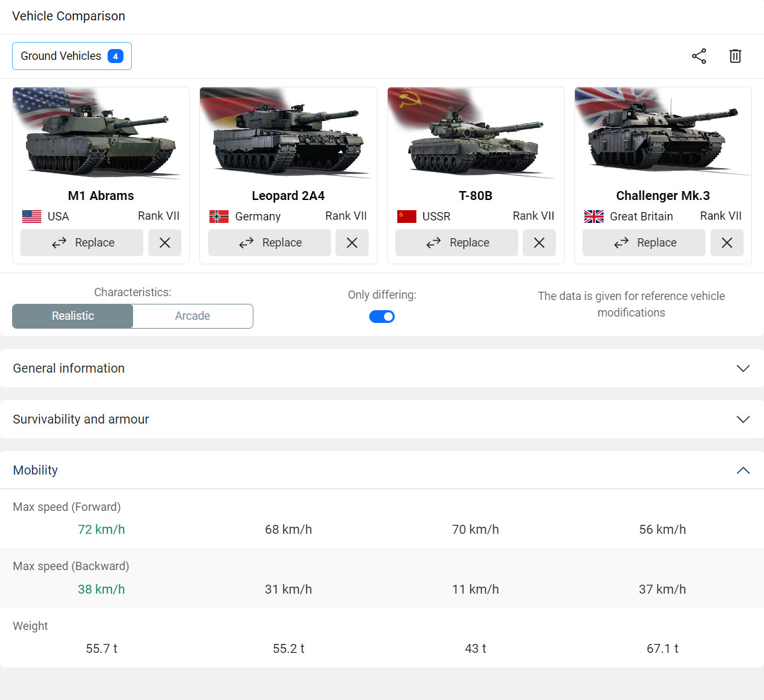Viewport: 764px width, 700px height.
Task: Click the Vehicle Comparison page title
Action: 69,16
